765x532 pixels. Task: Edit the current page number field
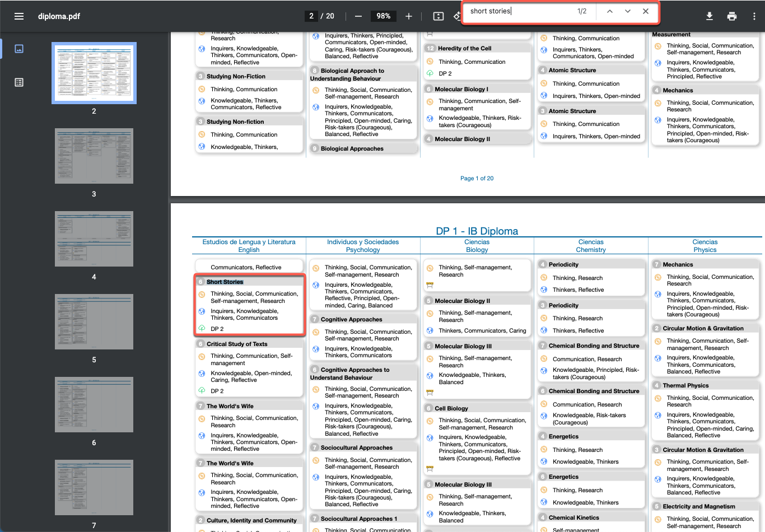coord(311,16)
